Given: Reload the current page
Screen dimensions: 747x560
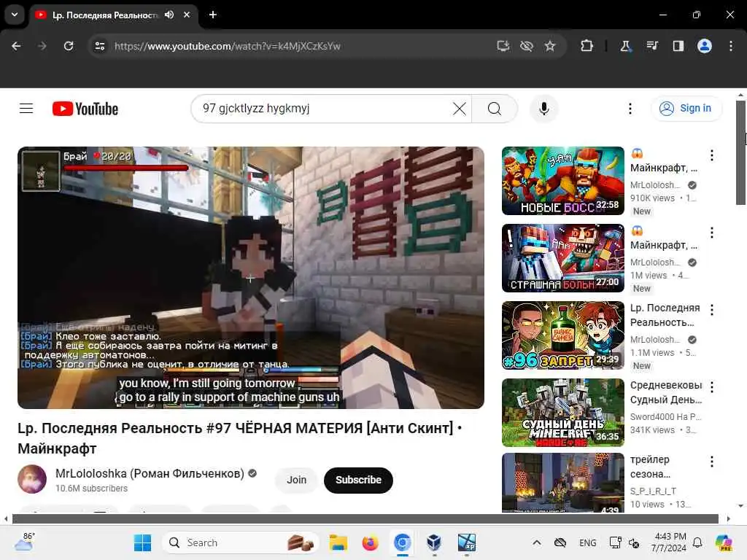Looking at the screenshot, I should pyautogui.click(x=69, y=46).
